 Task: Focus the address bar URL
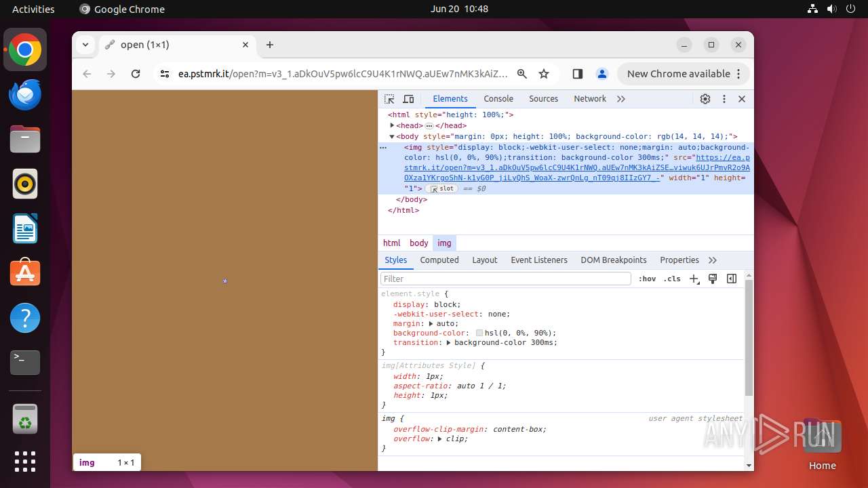(343, 74)
